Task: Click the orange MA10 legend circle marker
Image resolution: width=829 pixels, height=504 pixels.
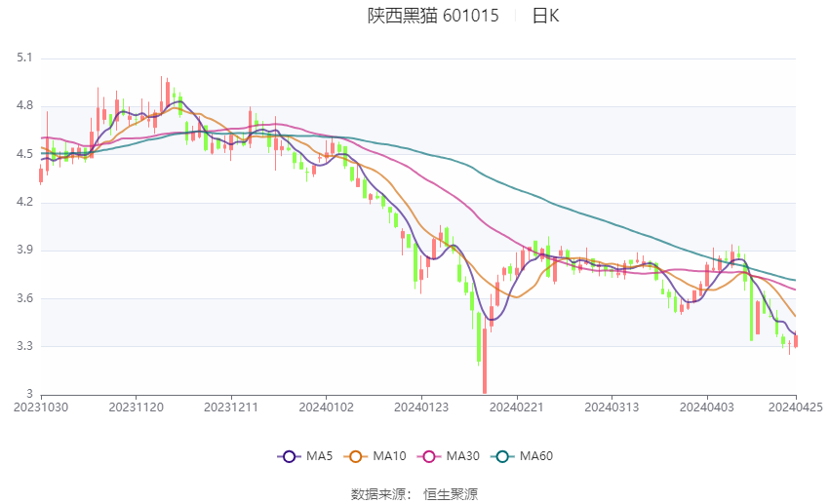Action: tap(356, 456)
